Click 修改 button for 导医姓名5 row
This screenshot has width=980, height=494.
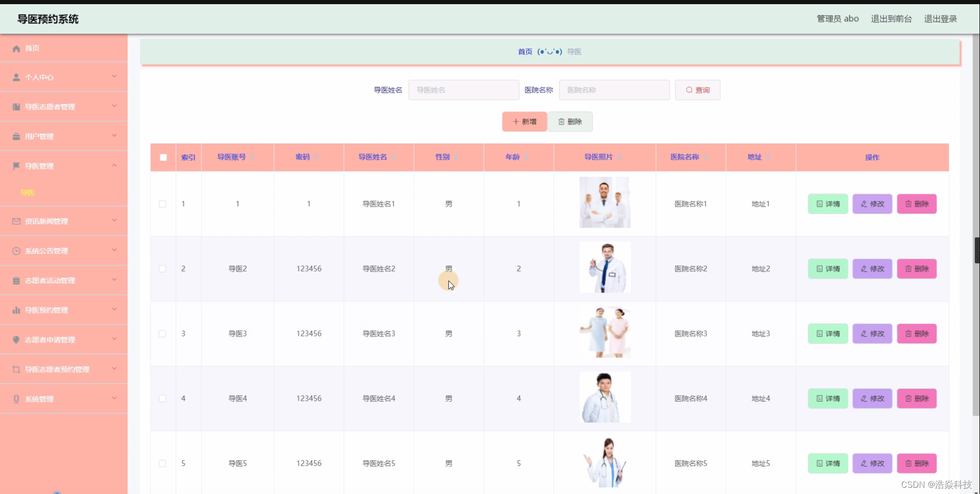pos(872,463)
